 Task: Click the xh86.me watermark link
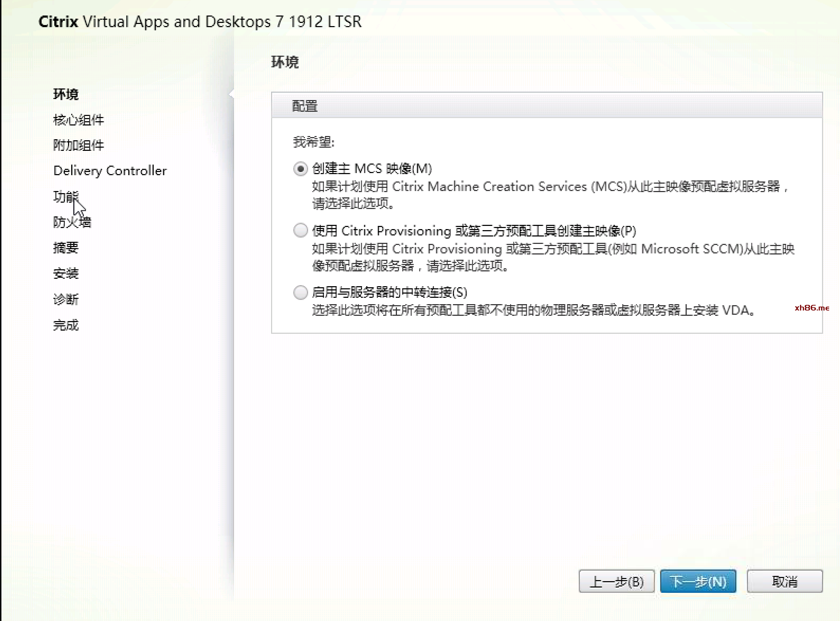[x=811, y=308]
